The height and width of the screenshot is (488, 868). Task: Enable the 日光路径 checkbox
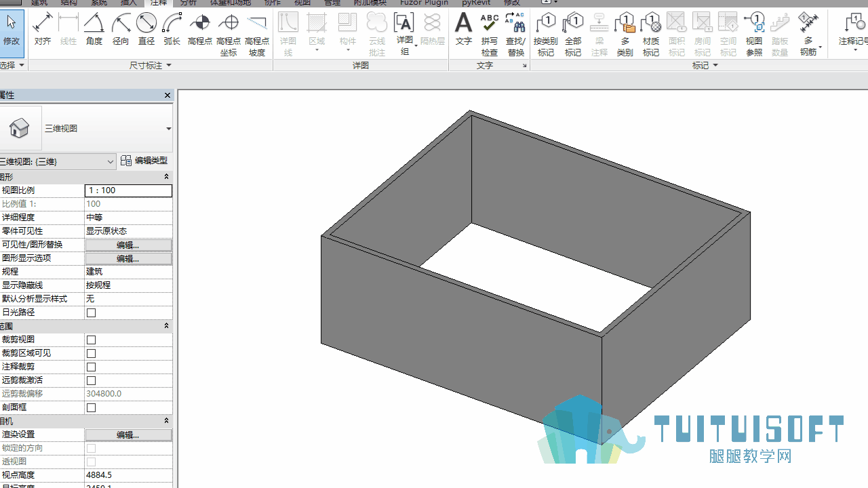pos(92,312)
